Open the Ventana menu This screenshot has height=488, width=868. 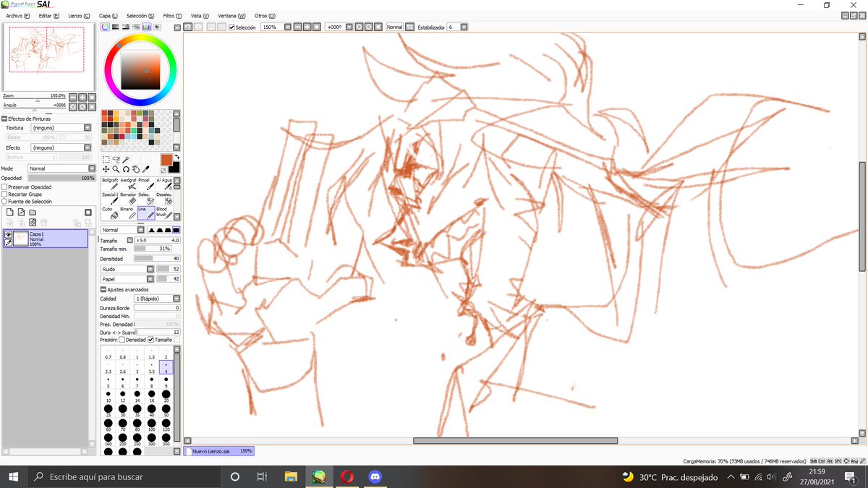click(232, 15)
